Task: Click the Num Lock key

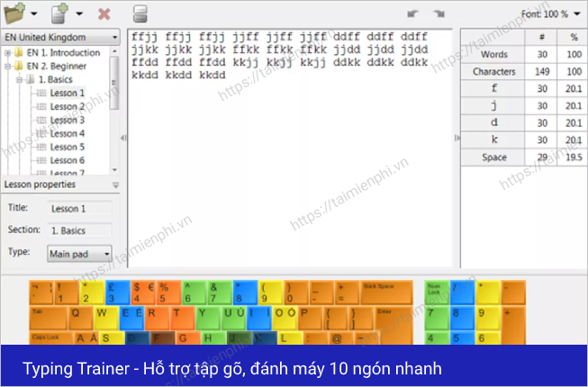Action: click(437, 292)
